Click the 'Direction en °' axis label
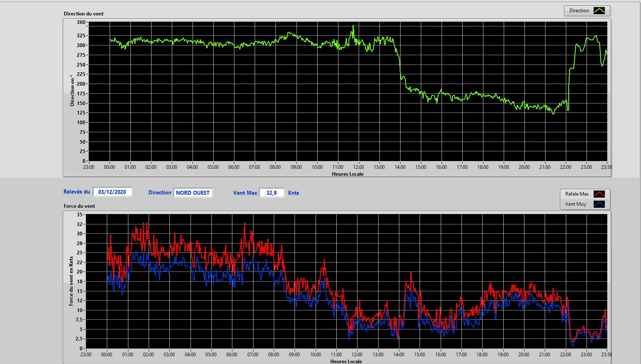The image size is (641, 364). (72, 90)
